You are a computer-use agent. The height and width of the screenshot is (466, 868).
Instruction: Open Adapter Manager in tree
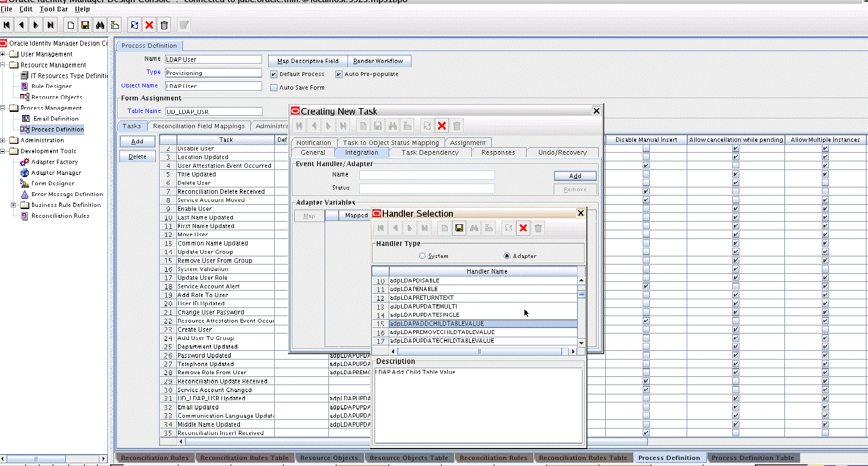(x=56, y=173)
